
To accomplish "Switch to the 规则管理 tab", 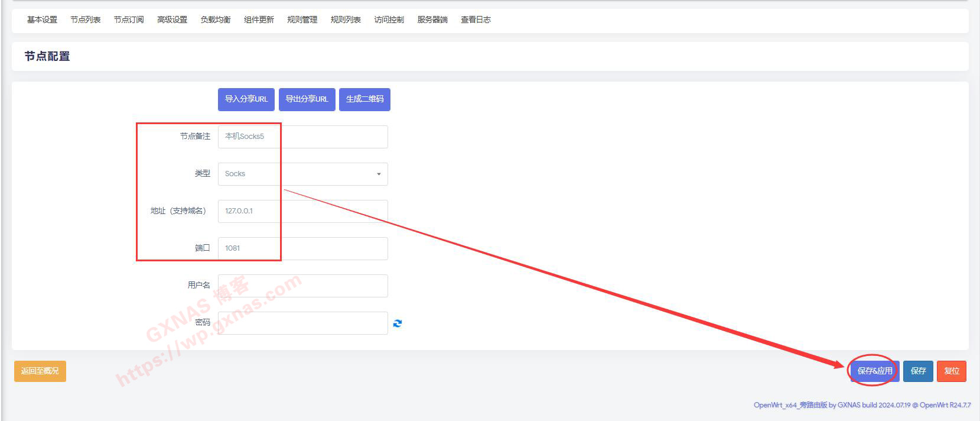I will (302, 20).
